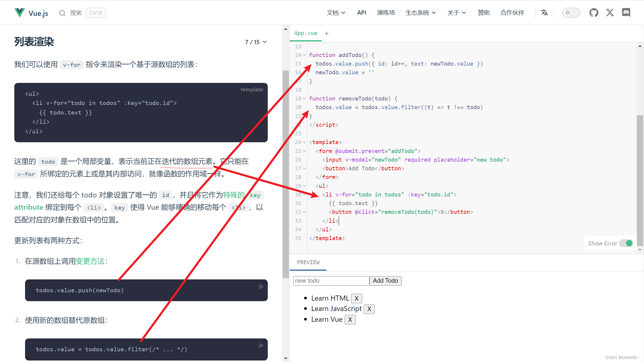Click the todos.value.filter code block

point(146,349)
